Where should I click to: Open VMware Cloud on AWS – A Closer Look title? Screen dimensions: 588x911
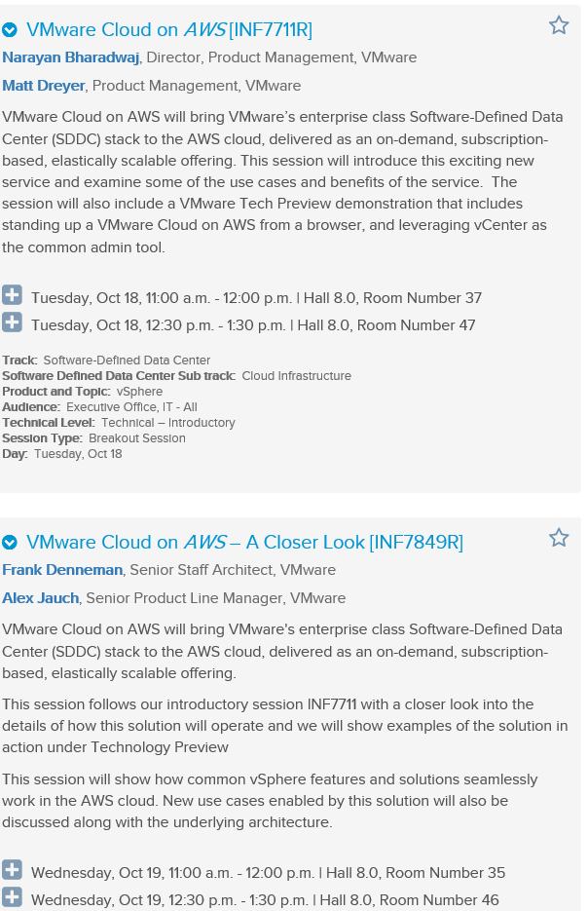click(244, 542)
